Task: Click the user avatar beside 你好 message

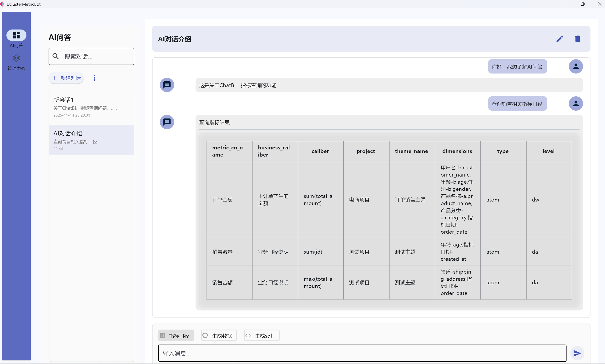Action: click(576, 66)
